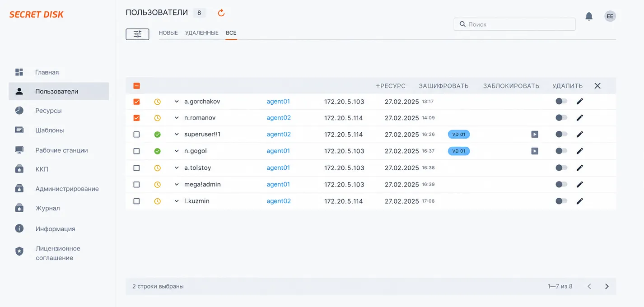Open the filter settings button
This screenshot has height=307, width=644.
click(137, 34)
